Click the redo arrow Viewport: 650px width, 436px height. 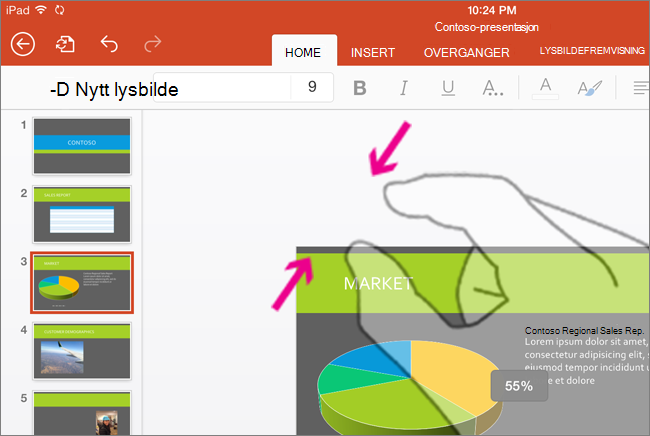coord(153,44)
